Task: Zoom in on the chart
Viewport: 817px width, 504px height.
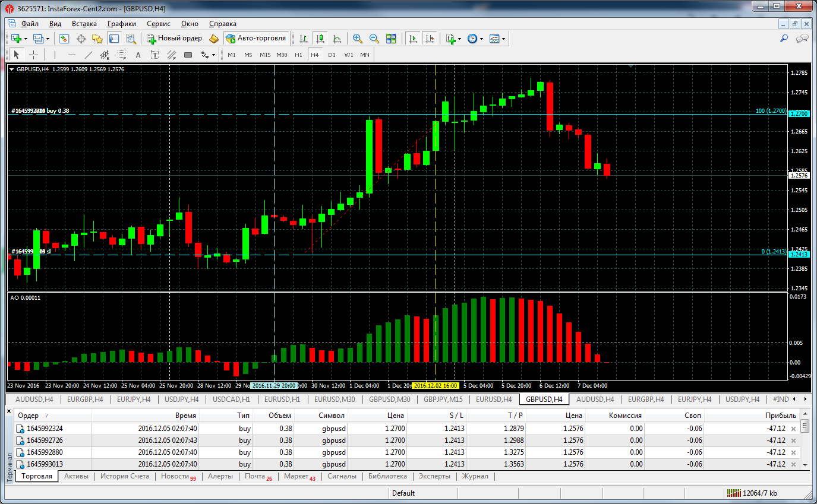Action: (x=358, y=38)
